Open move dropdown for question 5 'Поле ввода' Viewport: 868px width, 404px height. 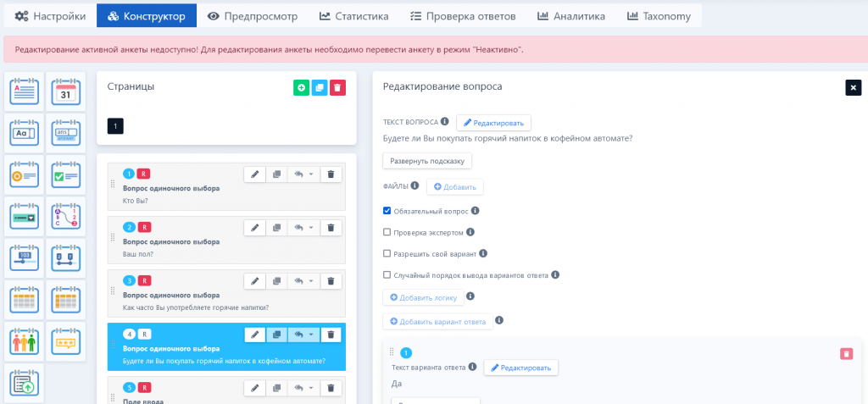(304, 388)
